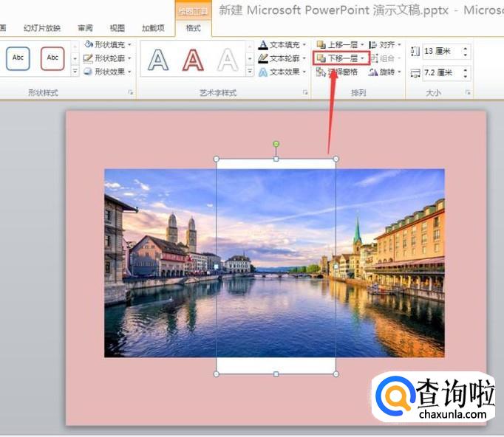Open the 格式 ribbon tab
This screenshot has height=437, width=504.
point(193,28)
